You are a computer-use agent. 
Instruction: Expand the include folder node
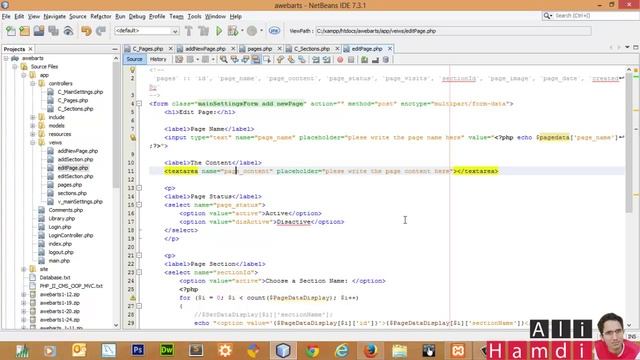[x=33, y=117]
